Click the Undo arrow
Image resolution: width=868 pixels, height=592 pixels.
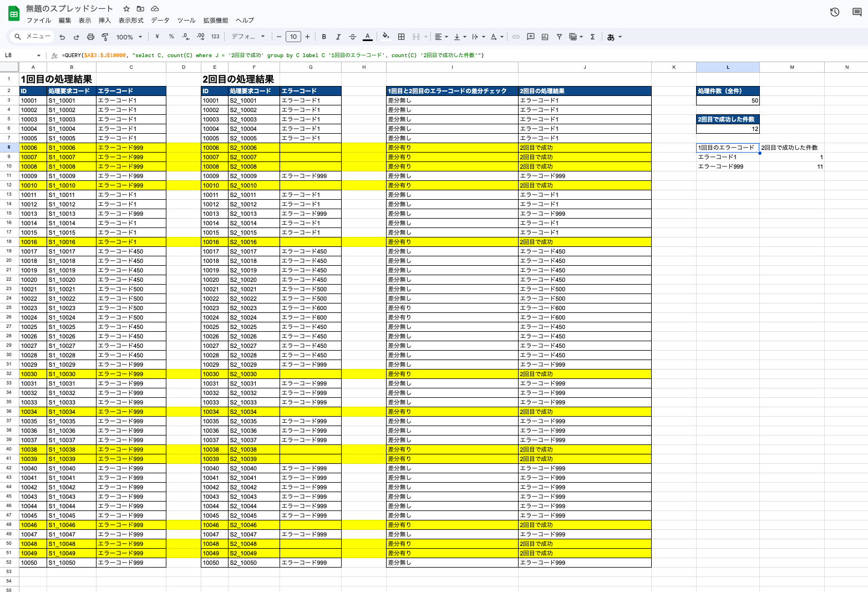pos(62,37)
